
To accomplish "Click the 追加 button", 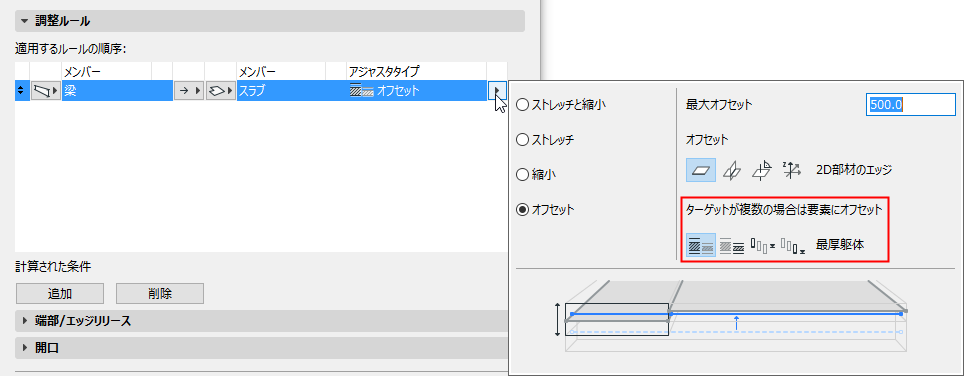I will [60, 294].
